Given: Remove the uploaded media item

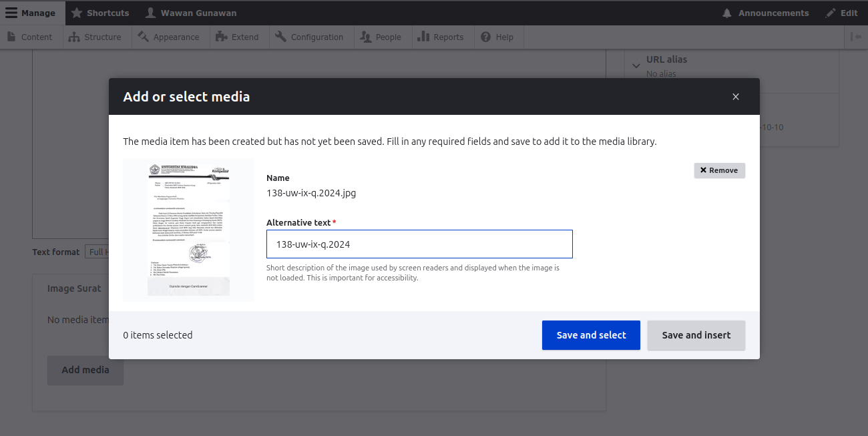Looking at the screenshot, I should 719,170.
